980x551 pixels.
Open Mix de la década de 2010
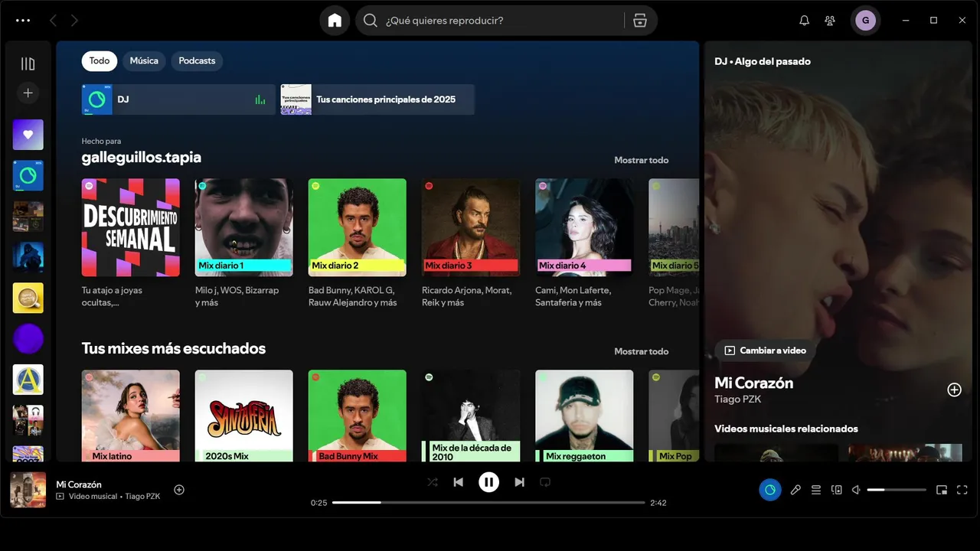pyautogui.click(x=471, y=416)
